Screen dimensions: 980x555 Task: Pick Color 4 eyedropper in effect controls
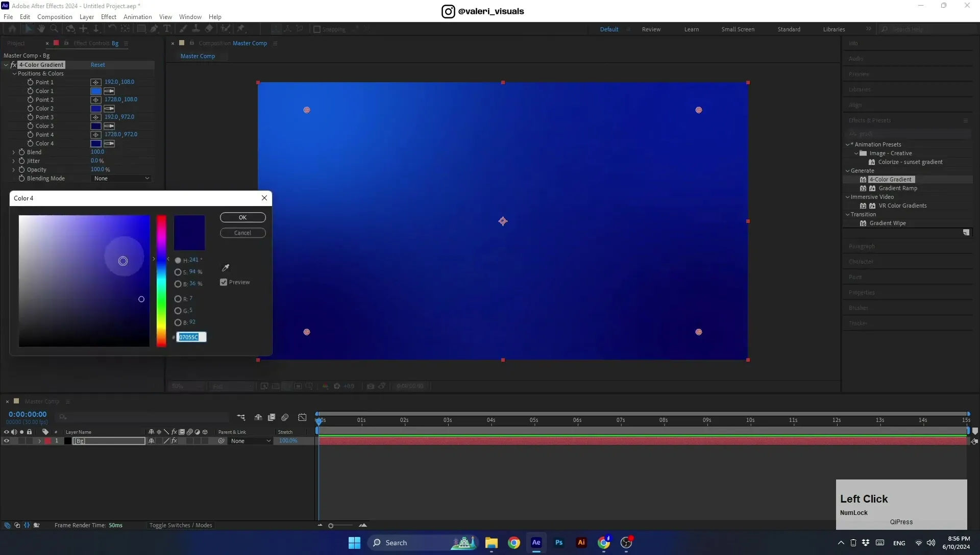pos(109,143)
